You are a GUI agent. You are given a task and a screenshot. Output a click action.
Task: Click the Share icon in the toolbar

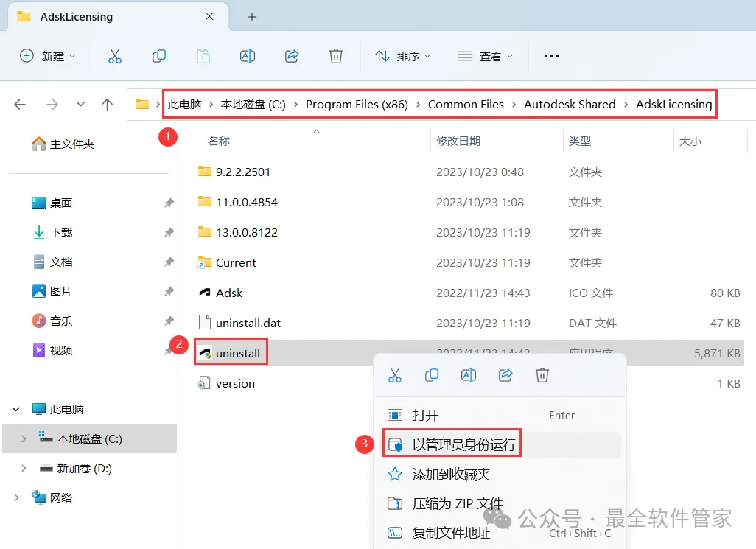click(x=292, y=56)
